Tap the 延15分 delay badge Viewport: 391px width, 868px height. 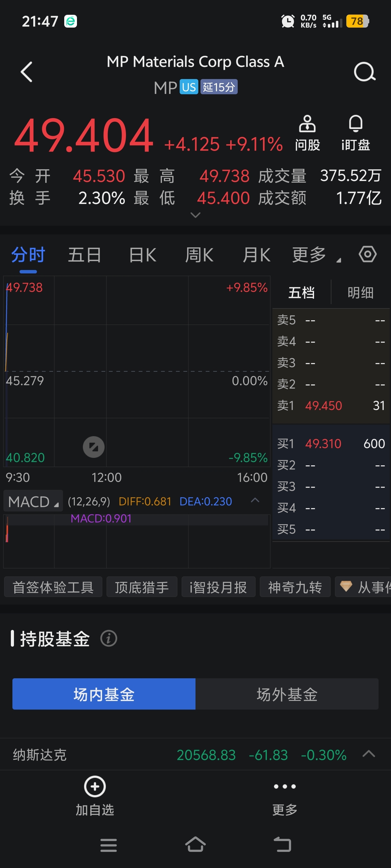[219, 87]
